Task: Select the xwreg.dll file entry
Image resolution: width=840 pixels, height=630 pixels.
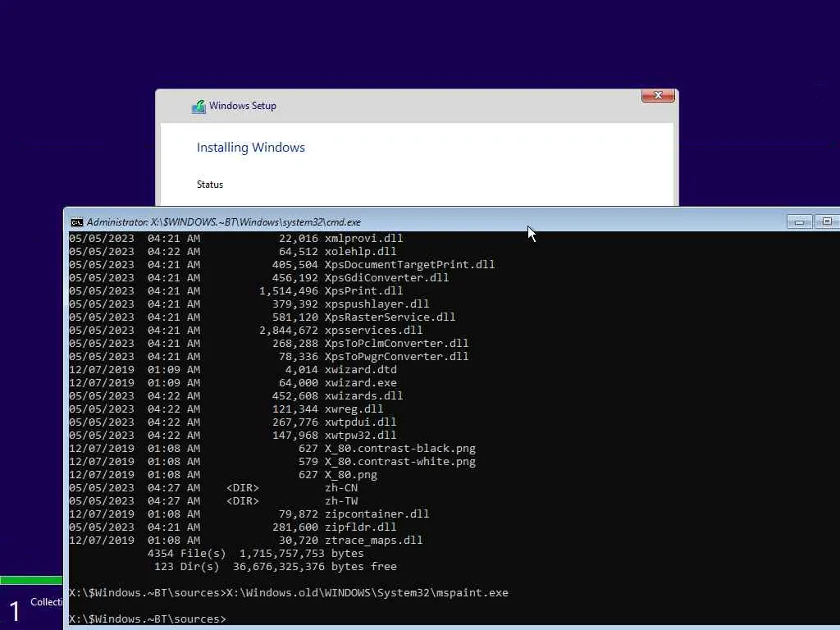Action: tap(354, 409)
